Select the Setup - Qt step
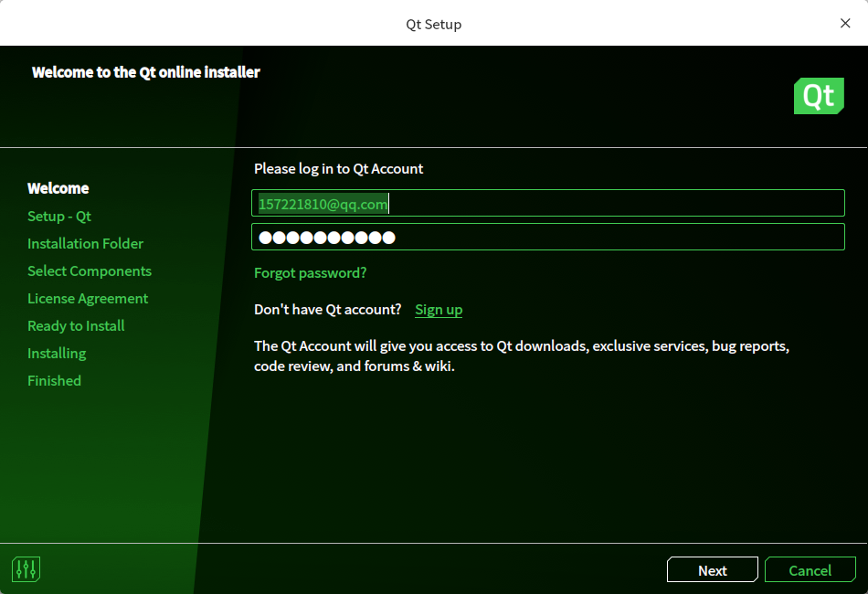 pos(59,216)
